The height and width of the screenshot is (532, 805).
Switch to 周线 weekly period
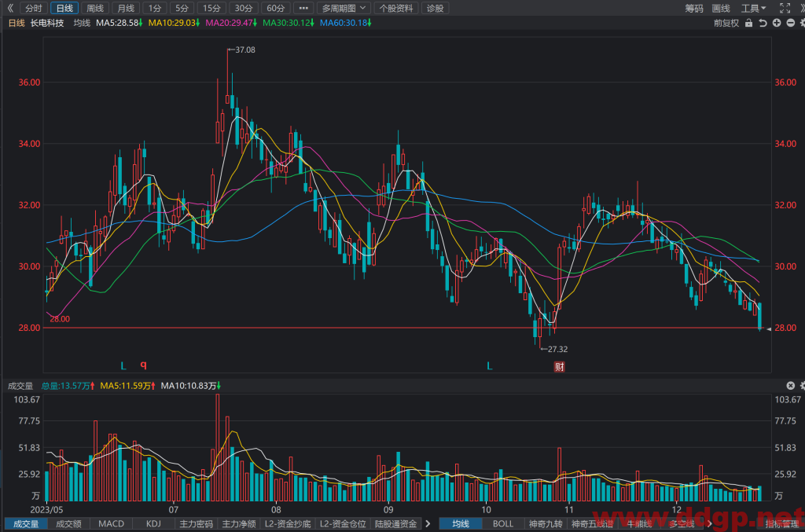pos(95,8)
